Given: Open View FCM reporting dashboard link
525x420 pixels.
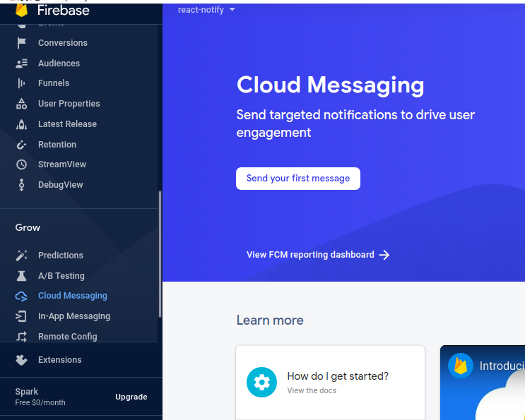Looking at the screenshot, I should tap(318, 255).
